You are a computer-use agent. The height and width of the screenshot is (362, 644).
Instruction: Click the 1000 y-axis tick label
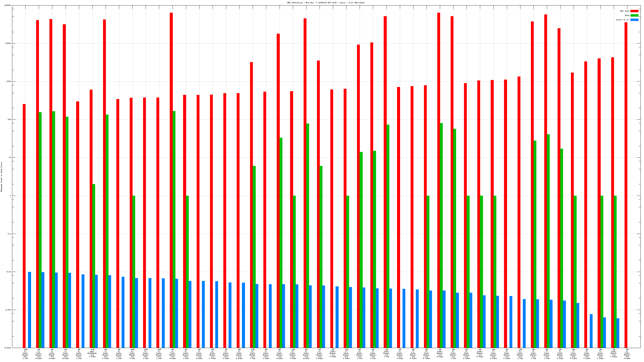click(9, 82)
